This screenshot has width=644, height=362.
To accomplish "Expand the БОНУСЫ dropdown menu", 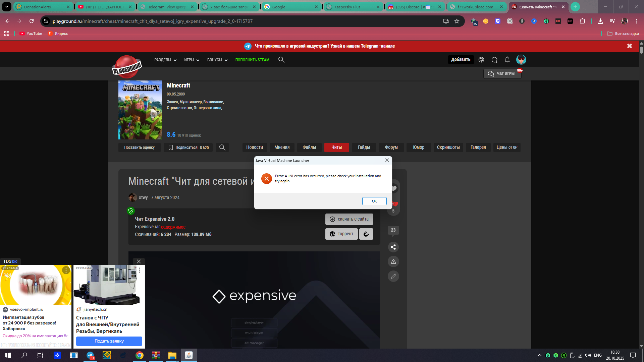I will tap(217, 60).
